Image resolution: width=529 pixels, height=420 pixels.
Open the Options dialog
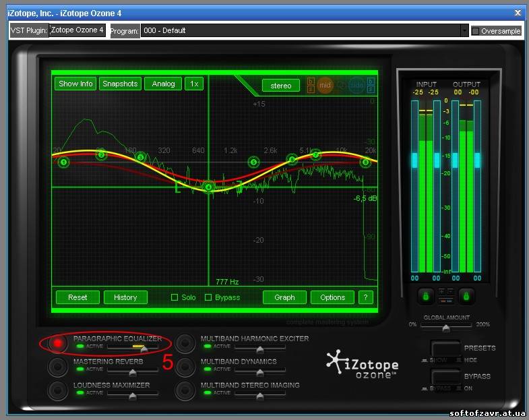[x=333, y=297]
